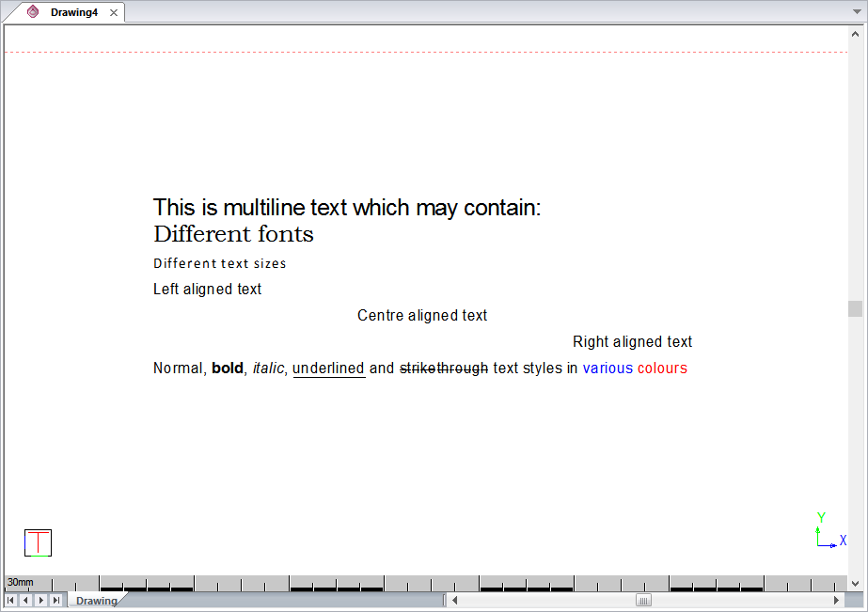Click the vertical scrollbar thumb
Image resolution: width=868 pixels, height=612 pixels.
855,308
